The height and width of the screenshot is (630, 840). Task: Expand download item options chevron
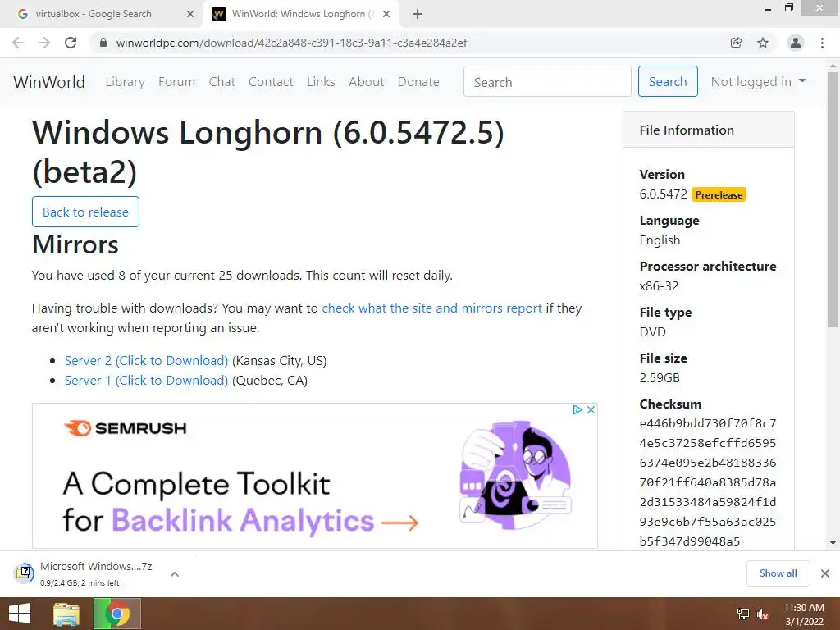click(175, 573)
